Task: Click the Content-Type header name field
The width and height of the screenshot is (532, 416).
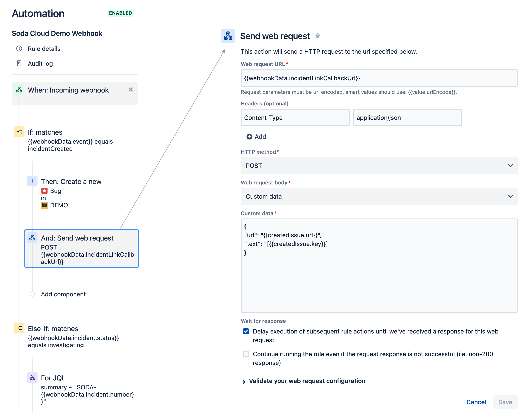Action: click(295, 118)
